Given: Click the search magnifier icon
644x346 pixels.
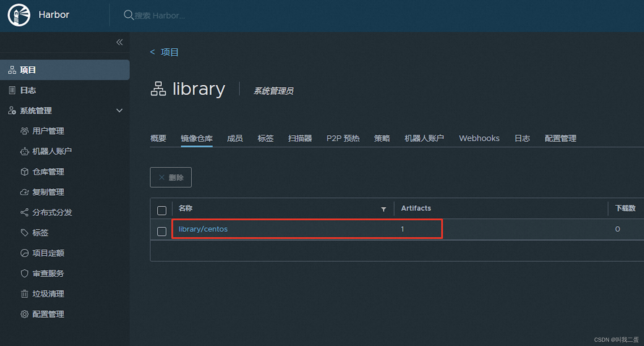Looking at the screenshot, I should [x=128, y=15].
